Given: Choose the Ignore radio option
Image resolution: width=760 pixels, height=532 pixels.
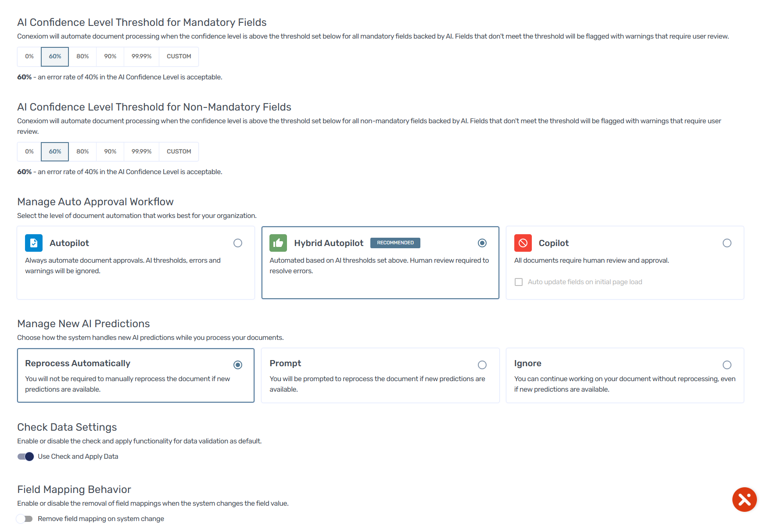Looking at the screenshot, I should pos(727,365).
